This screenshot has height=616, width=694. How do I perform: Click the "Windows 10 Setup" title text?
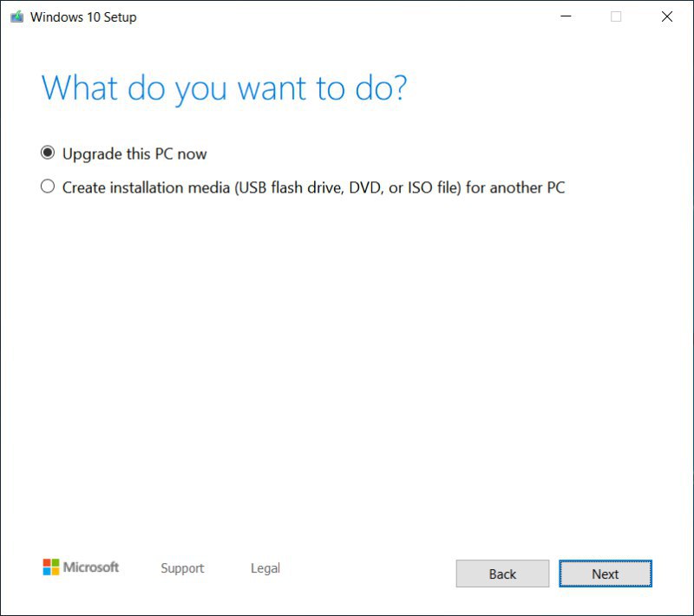(x=83, y=17)
